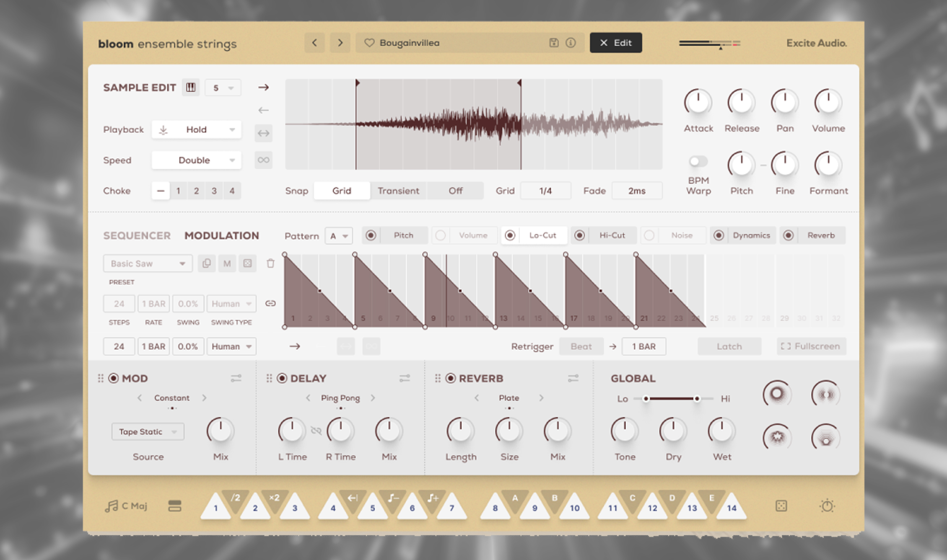The width and height of the screenshot is (947, 560).
Task: Select the Transient snap mode
Action: pyautogui.click(x=398, y=191)
